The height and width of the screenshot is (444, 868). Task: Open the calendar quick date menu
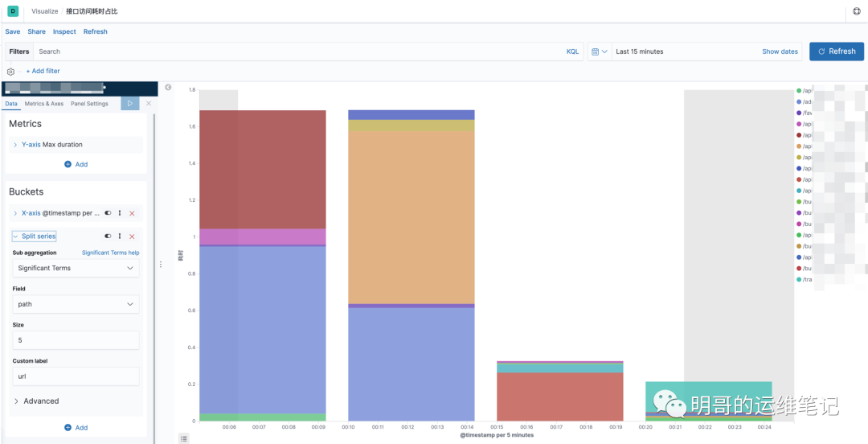(600, 51)
